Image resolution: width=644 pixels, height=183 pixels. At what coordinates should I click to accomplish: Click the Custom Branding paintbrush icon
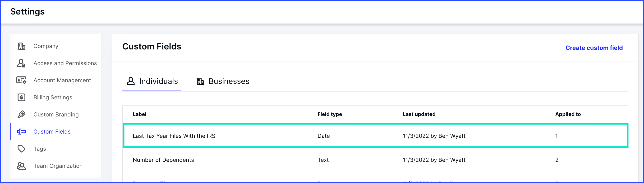pyautogui.click(x=22, y=114)
